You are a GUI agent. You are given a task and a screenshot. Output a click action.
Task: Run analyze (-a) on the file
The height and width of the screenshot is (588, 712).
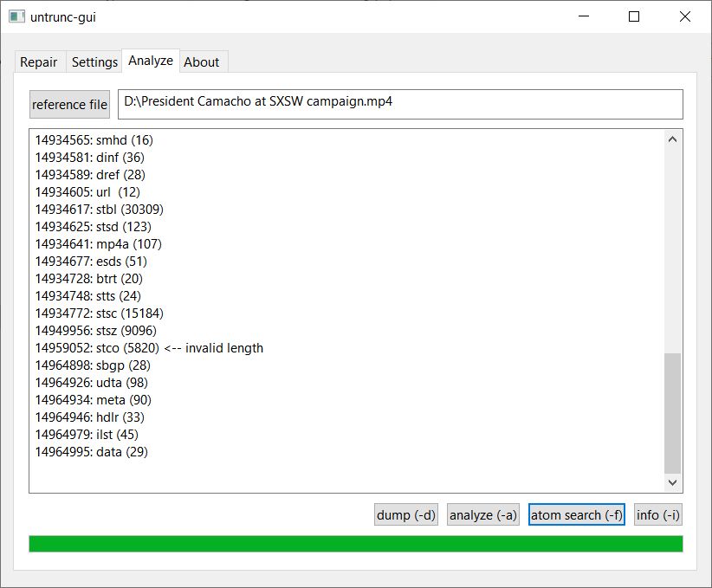pos(483,514)
